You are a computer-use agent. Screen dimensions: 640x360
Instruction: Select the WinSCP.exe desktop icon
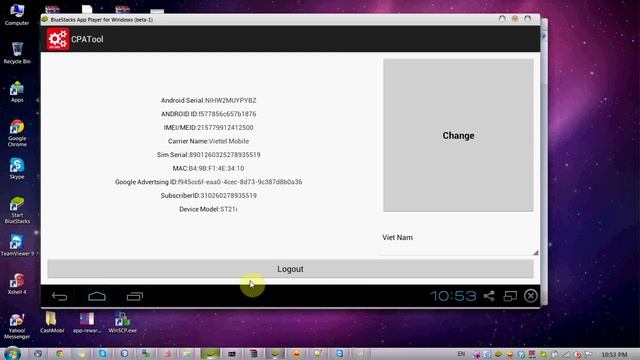[122, 322]
